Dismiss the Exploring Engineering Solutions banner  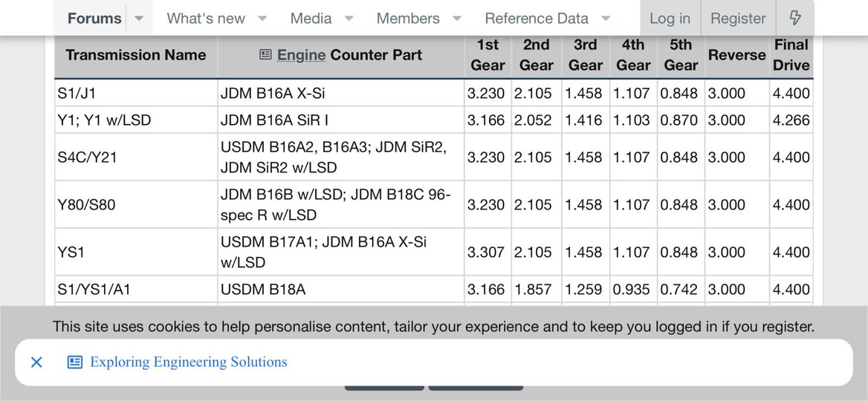(36, 362)
